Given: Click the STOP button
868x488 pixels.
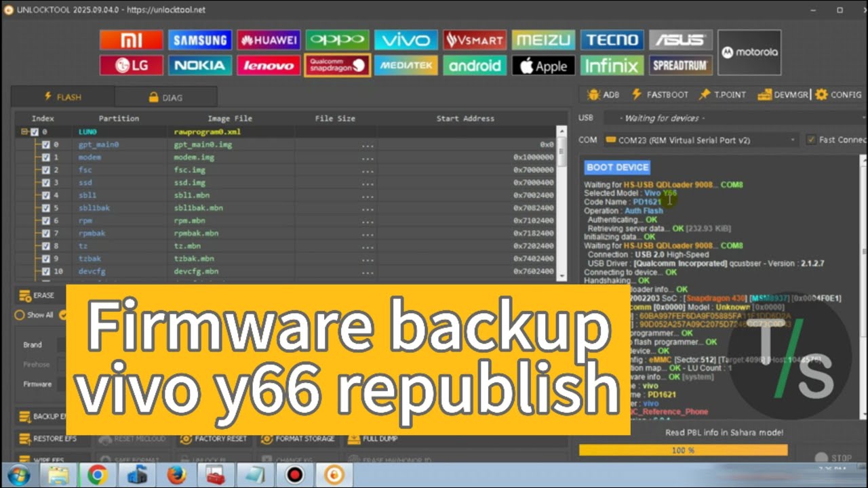Looking at the screenshot, I should pyautogui.click(x=833, y=458).
